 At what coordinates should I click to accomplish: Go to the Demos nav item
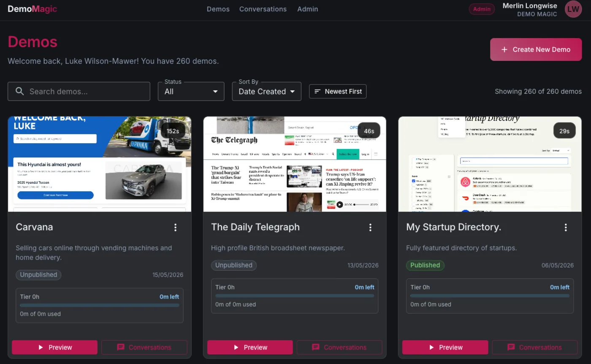218,9
